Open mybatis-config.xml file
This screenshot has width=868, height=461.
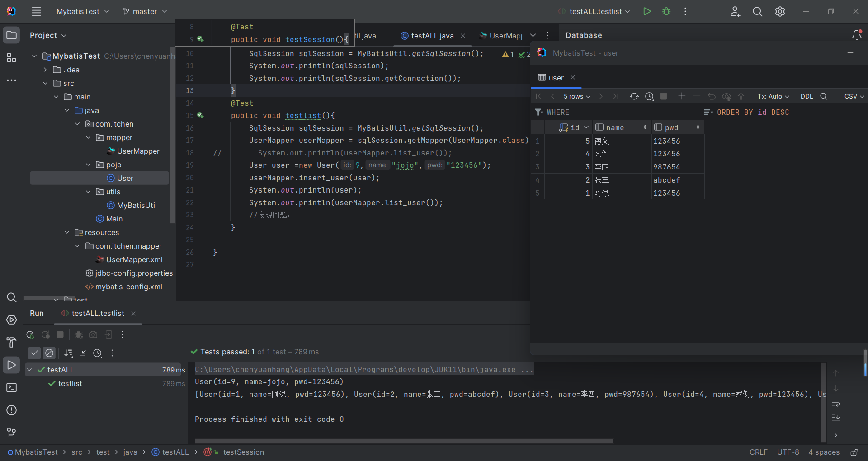[x=128, y=287]
